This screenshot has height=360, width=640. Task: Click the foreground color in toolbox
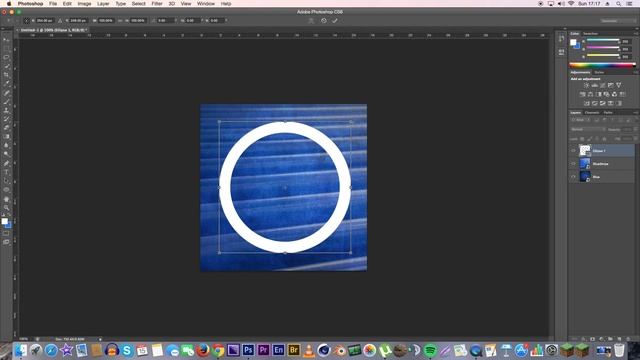point(4,221)
